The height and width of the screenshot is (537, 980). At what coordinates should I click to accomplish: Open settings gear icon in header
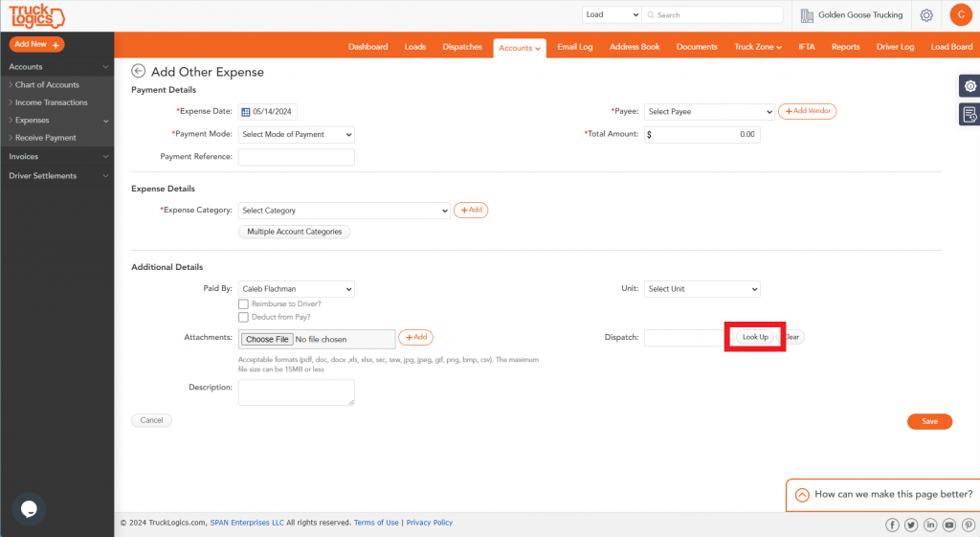pyautogui.click(x=926, y=15)
